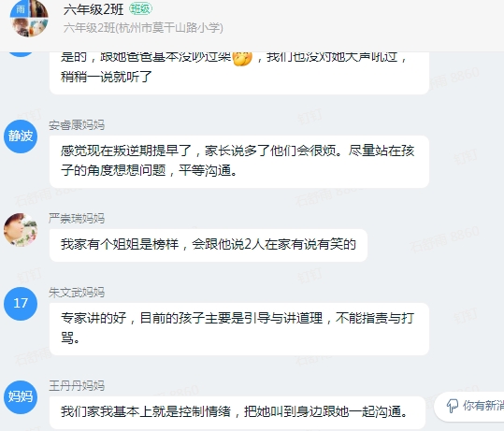
Task: Click sender name 严素瑞妈妈
Action: point(77,219)
